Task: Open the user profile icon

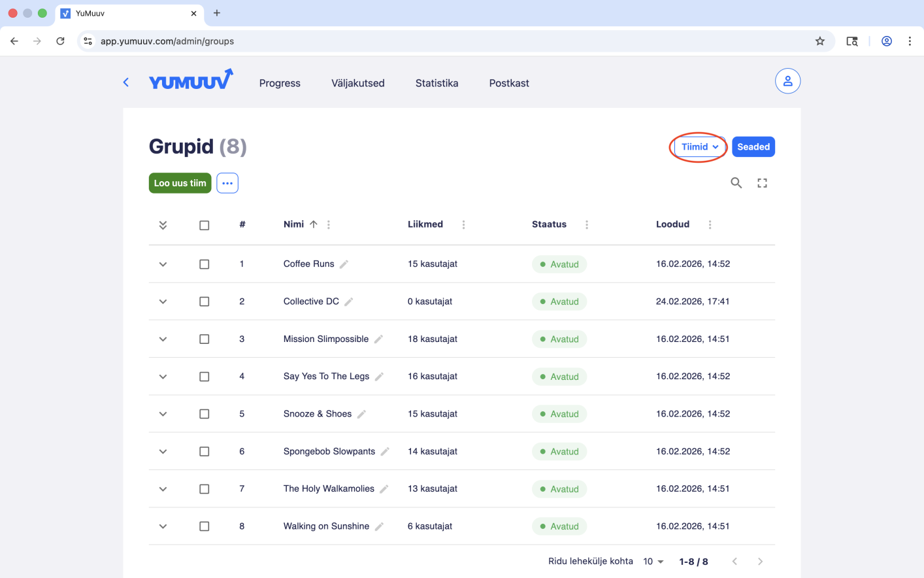Action: click(787, 81)
